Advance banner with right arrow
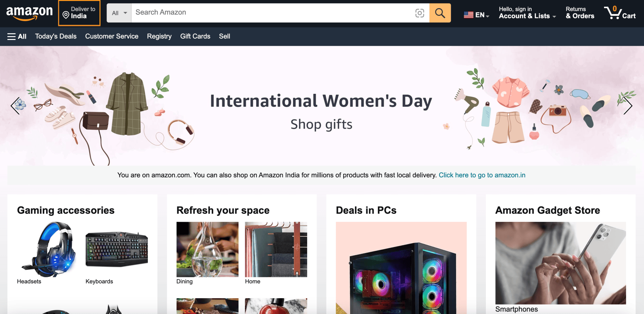The height and width of the screenshot is (314, 644). point(628,106)
